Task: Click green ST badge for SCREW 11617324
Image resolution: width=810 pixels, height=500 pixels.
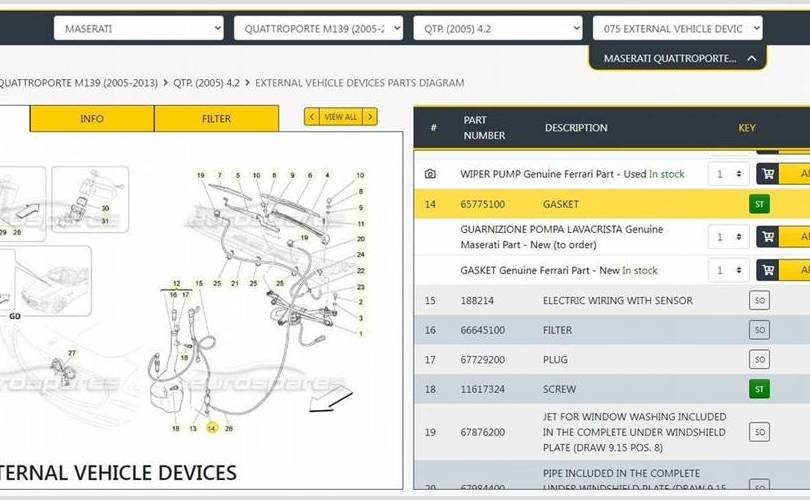Action: (759, 389)
